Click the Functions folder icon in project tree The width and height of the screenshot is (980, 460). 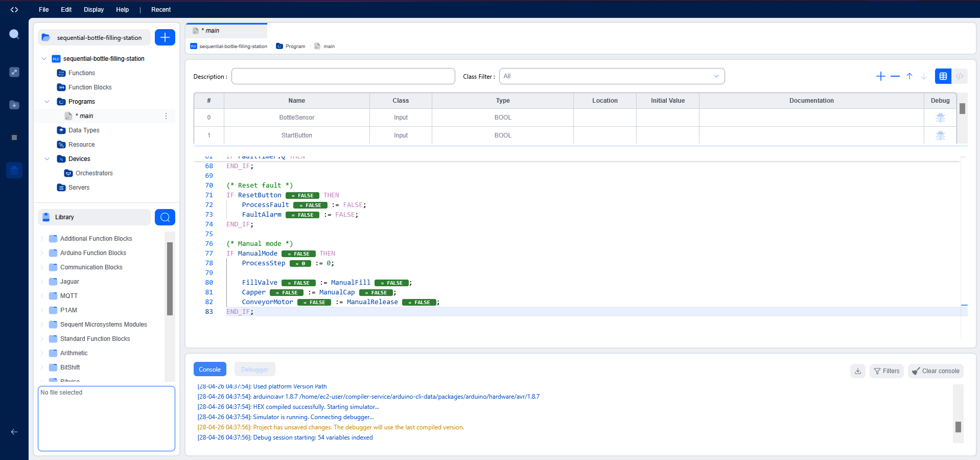click(61, 73)
